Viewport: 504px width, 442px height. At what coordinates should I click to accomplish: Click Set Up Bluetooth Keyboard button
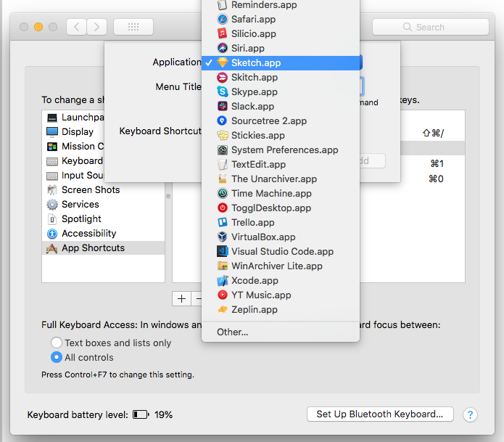pos(380,414)
